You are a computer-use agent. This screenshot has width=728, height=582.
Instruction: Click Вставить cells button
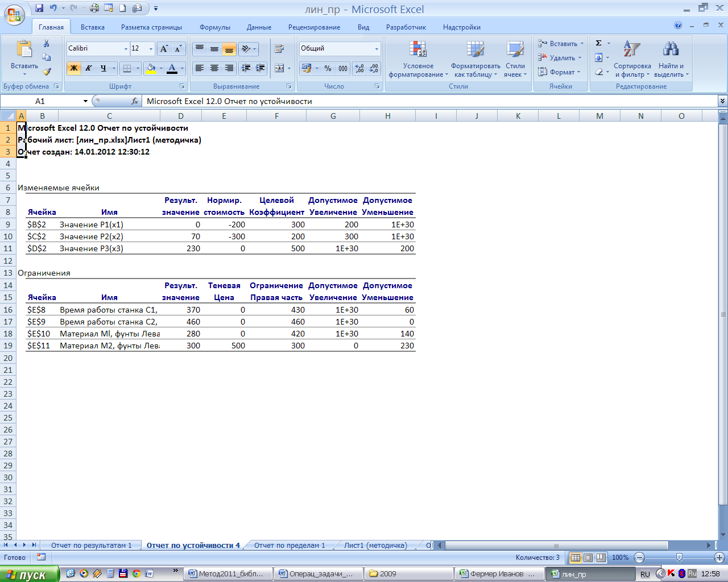(560, 44)
